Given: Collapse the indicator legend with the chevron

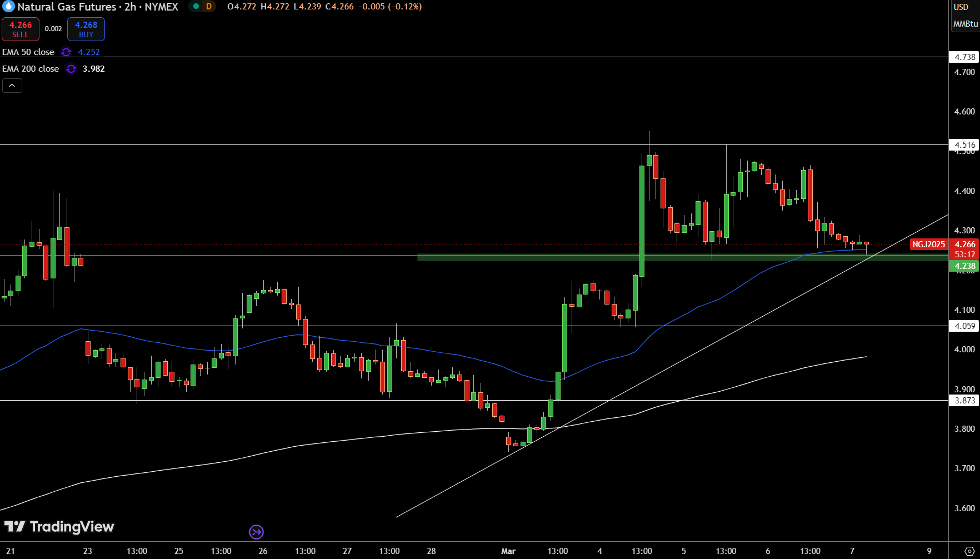Looking at the screenshot, I should [12, 86].
